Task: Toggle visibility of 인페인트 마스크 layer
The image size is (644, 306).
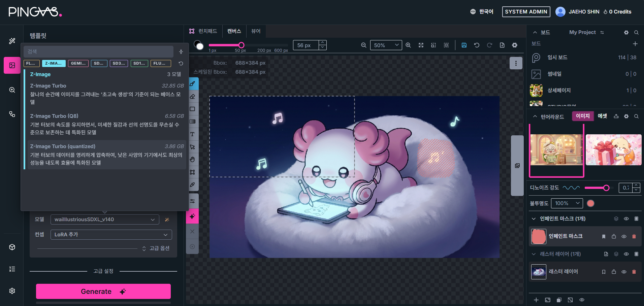Action: point(624,236)
